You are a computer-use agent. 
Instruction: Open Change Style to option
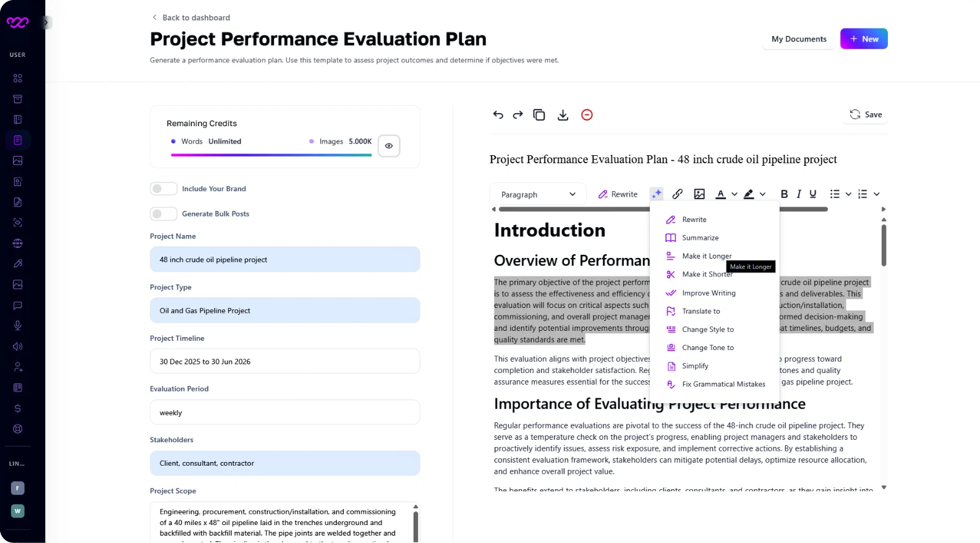[x=715, y=329]
